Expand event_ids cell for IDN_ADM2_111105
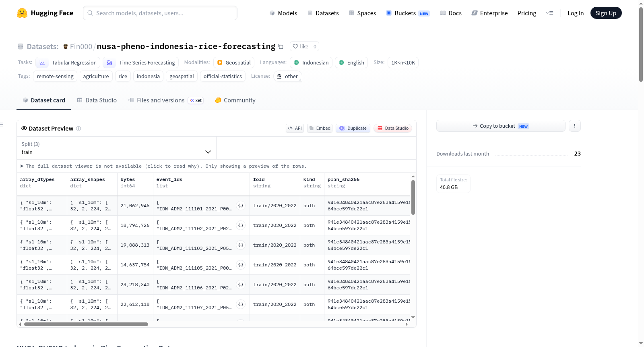Screen dimensions: 644x347 (x=241, y=265)
